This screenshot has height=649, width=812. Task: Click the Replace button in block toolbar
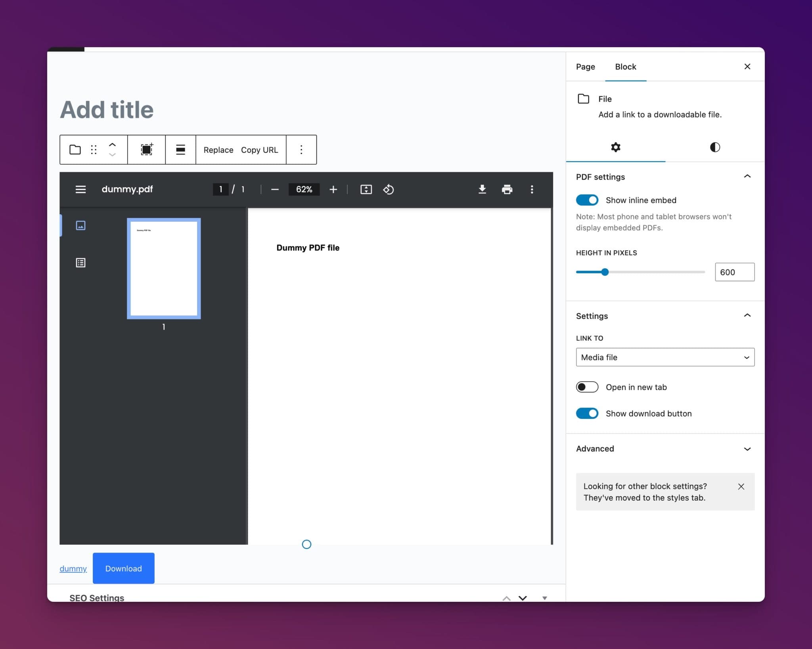pyautogui.click(x=218, y=150)
